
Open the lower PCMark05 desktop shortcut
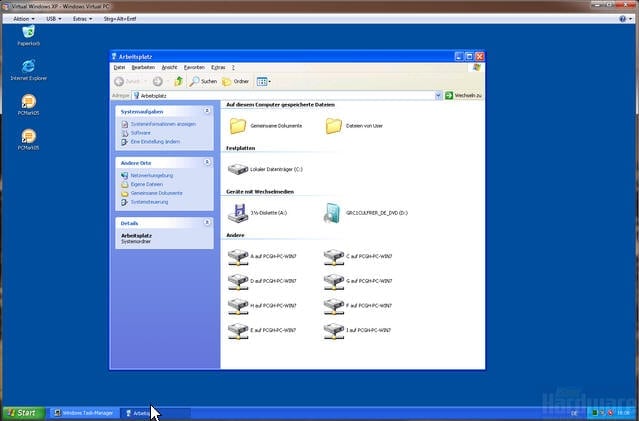tap(29, 139)
